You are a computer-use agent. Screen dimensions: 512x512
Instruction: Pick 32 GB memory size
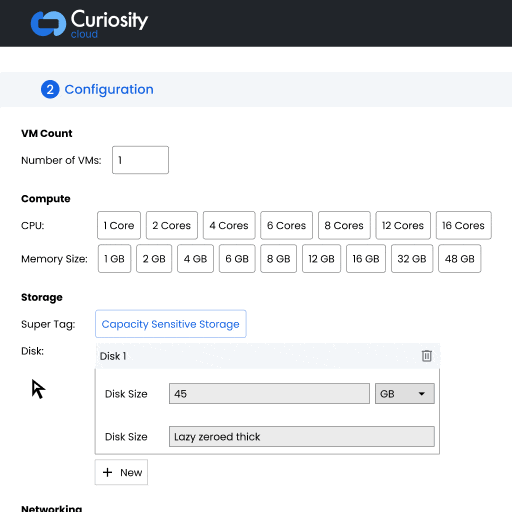point(412,259)
